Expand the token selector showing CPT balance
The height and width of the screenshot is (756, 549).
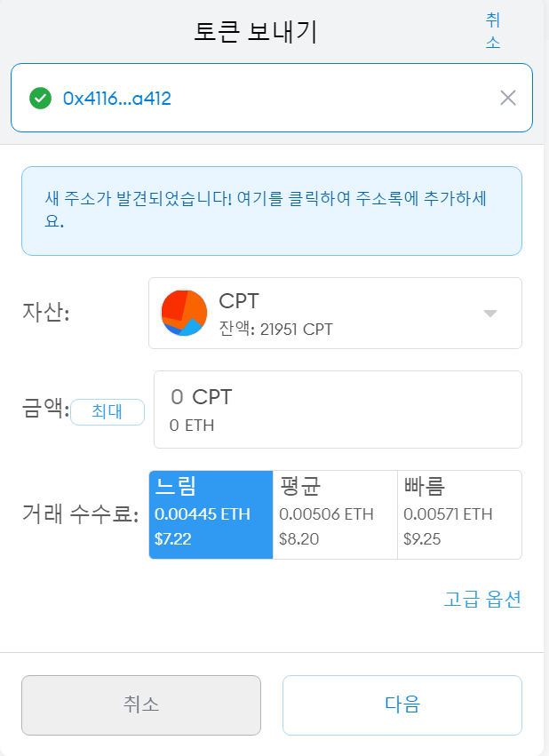(338, 313)
